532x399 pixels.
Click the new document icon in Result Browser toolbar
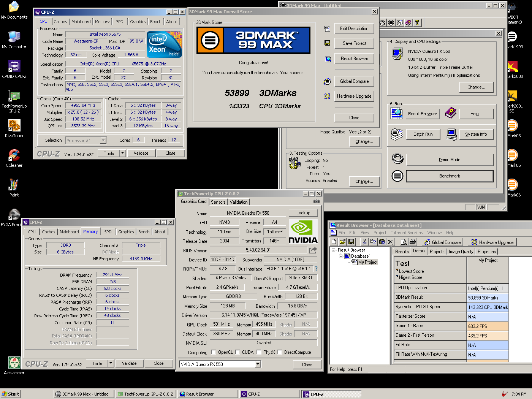click(x=334, y=242)
